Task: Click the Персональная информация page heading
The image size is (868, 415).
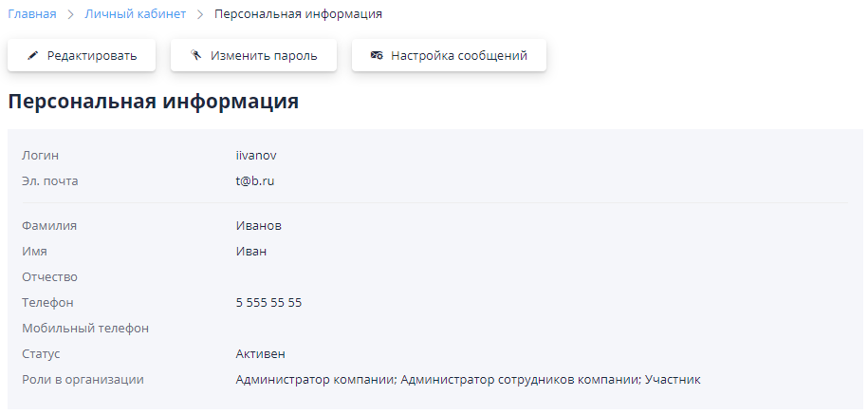Action: [154, 102]
